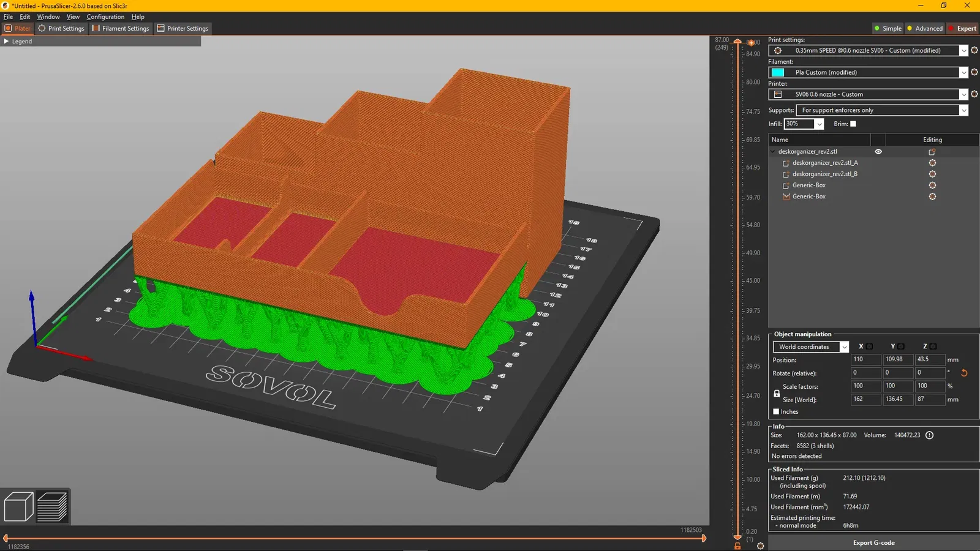Switch to the 3D editor view cube
Viewport: 980px width, 551px height.
point(18,506)
